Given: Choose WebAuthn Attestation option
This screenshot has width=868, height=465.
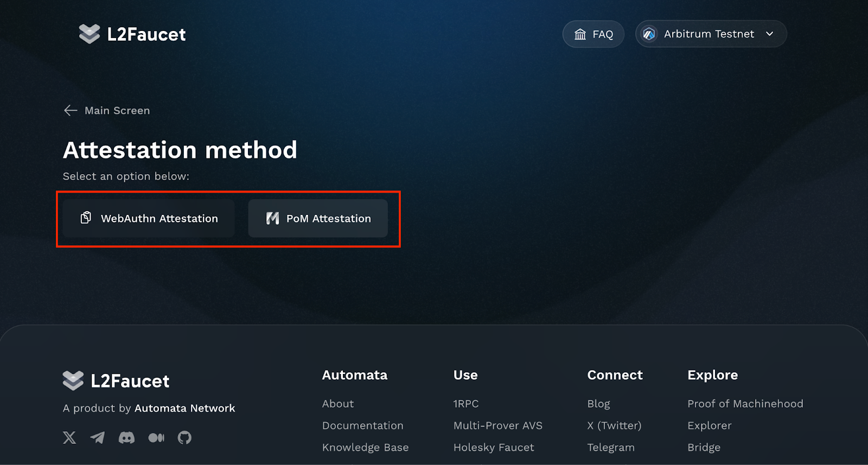Looking at the screenshot, I should pos(149,218).
